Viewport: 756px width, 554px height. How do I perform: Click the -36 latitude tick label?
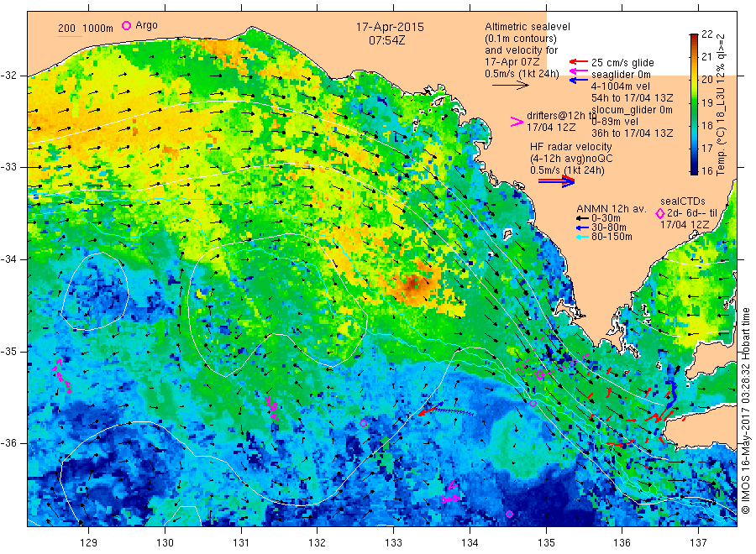tap(8, 442)
